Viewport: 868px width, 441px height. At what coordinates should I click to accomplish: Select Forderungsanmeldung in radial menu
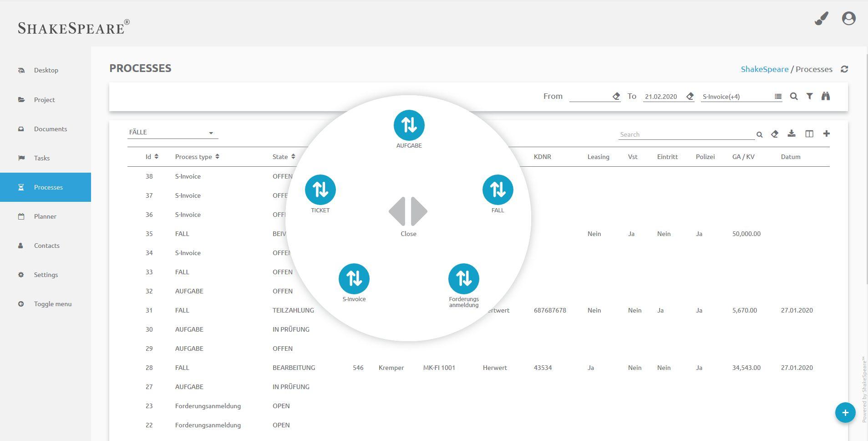[464, 279]
